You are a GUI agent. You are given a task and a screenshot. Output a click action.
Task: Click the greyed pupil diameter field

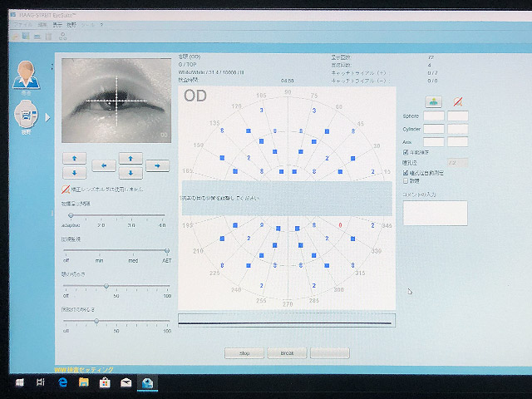(x=458, y=163)
